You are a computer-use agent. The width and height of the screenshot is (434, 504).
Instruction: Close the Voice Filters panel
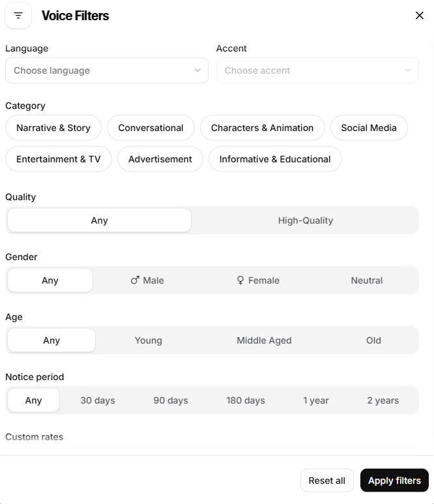[419, 16]
